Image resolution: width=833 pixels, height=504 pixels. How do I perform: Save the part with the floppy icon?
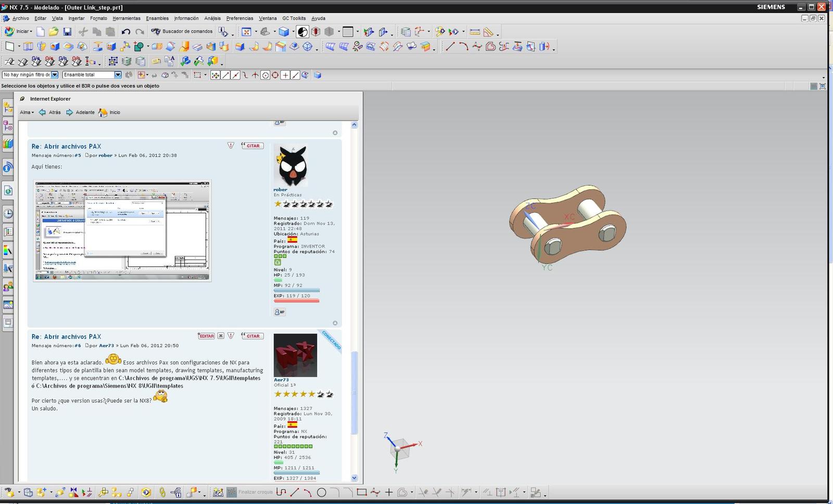(x=67, y=32)
